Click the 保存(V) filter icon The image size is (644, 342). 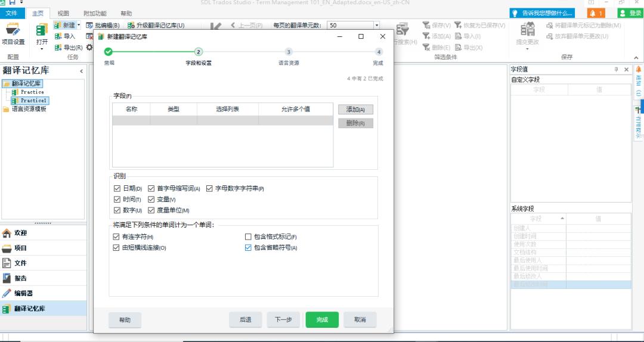coord(426,26)
